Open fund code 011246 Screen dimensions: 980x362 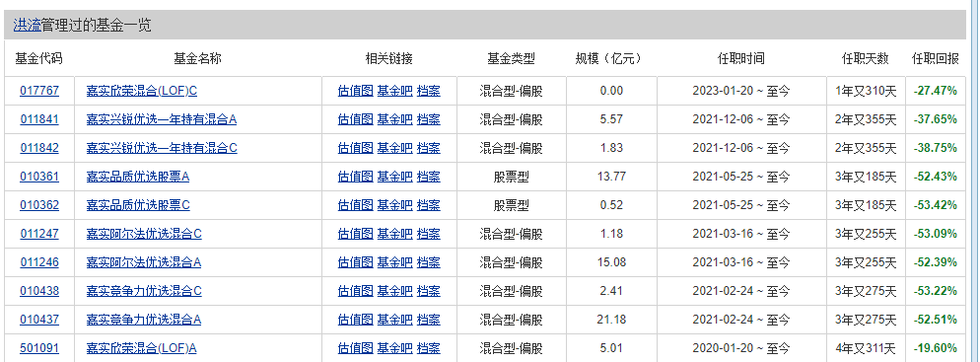click(x=39, y=262)
